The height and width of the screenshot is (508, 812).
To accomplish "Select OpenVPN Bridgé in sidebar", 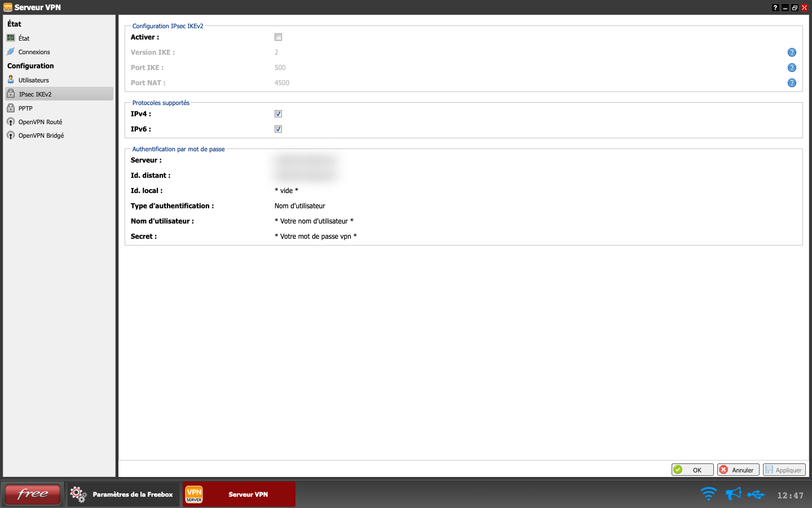I will (59, 135).
